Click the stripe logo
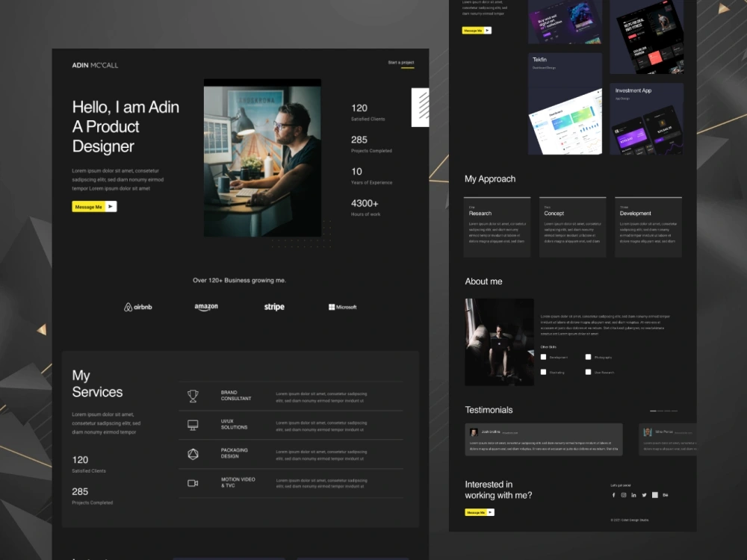The height and width of the screenshot is (560, 747). [x=274, y=307]
